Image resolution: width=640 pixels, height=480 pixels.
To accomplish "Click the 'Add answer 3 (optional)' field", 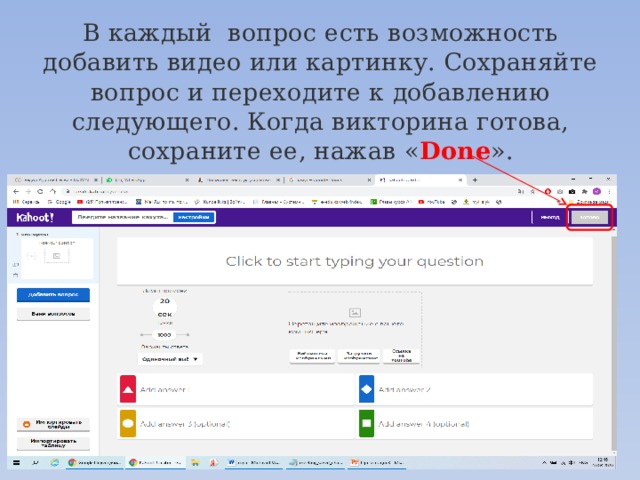I will click(245, 424).
